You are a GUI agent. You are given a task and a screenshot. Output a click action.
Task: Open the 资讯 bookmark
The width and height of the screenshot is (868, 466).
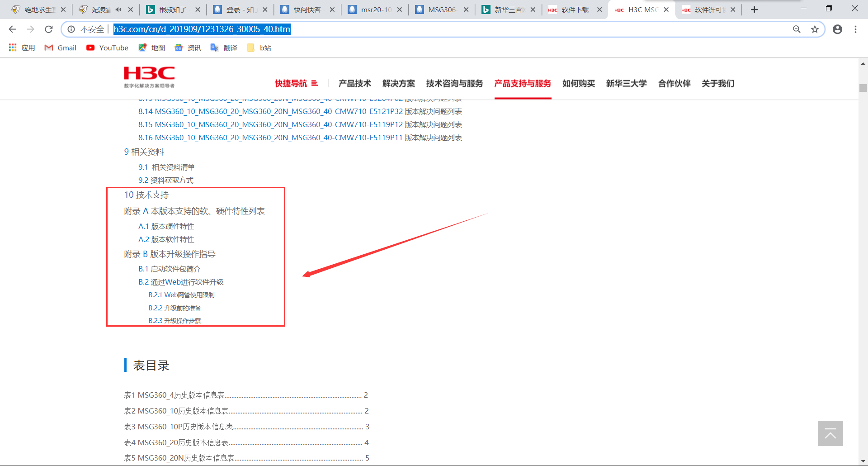tap(188, 48)
